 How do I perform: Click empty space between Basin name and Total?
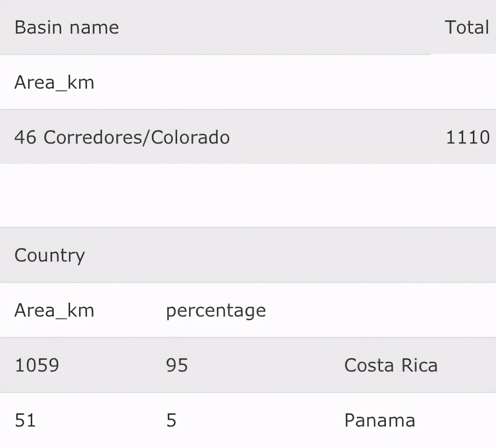281,28
